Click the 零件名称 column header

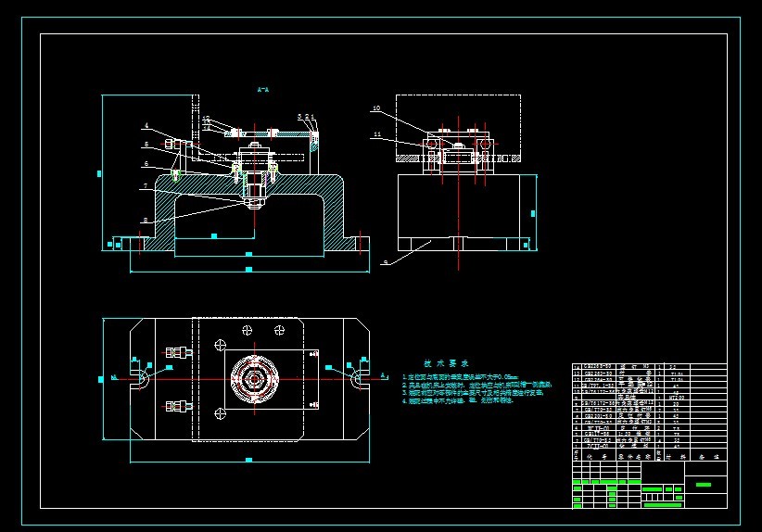pos(636,456)
